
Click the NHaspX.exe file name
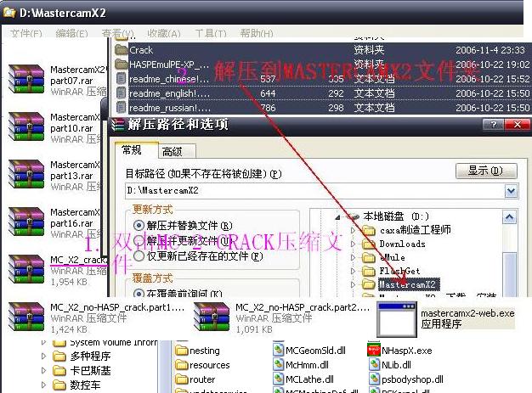click(x=407, y=351)
